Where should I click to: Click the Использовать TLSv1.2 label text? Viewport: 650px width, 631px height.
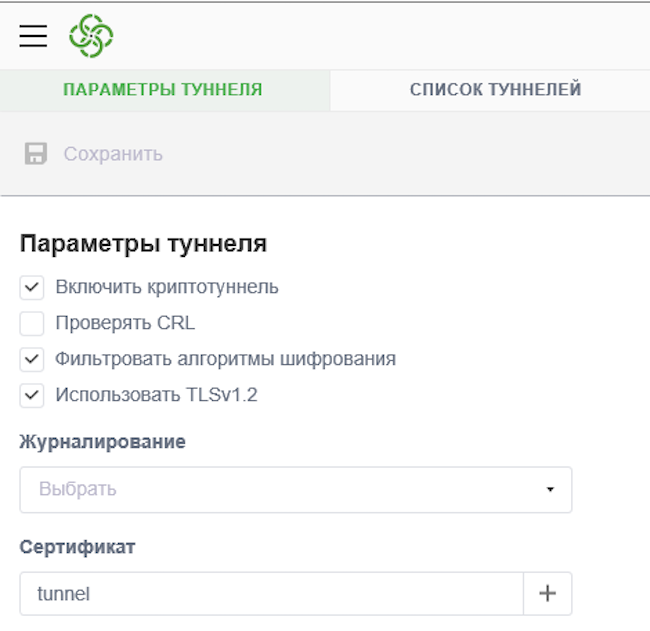157,395
